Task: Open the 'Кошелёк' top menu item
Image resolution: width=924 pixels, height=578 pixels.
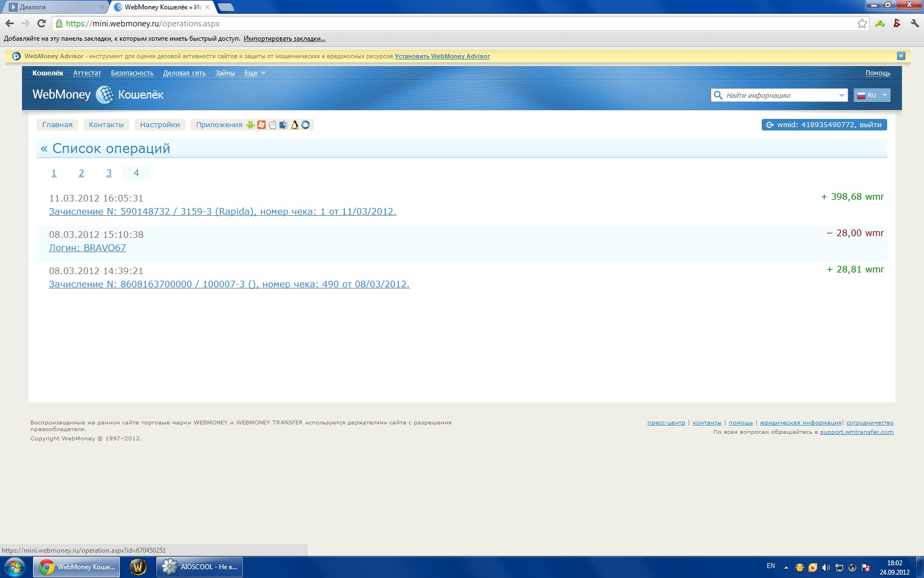Action: 48,73
